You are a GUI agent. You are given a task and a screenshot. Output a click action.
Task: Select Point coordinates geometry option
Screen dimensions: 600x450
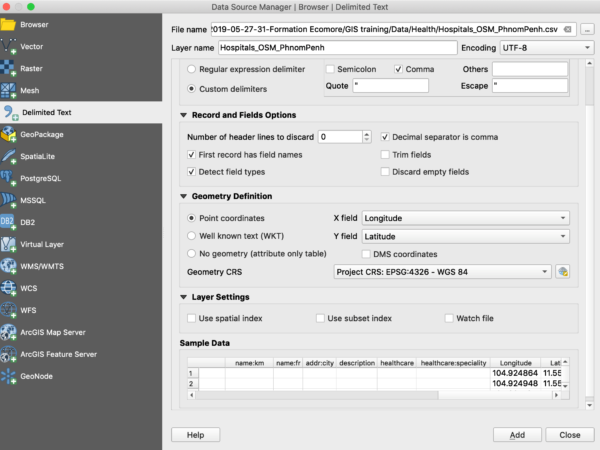click(191, 218)
